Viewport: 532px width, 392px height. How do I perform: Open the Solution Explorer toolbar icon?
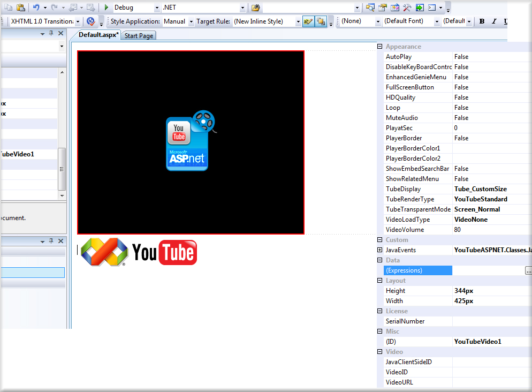coord(370,7)
